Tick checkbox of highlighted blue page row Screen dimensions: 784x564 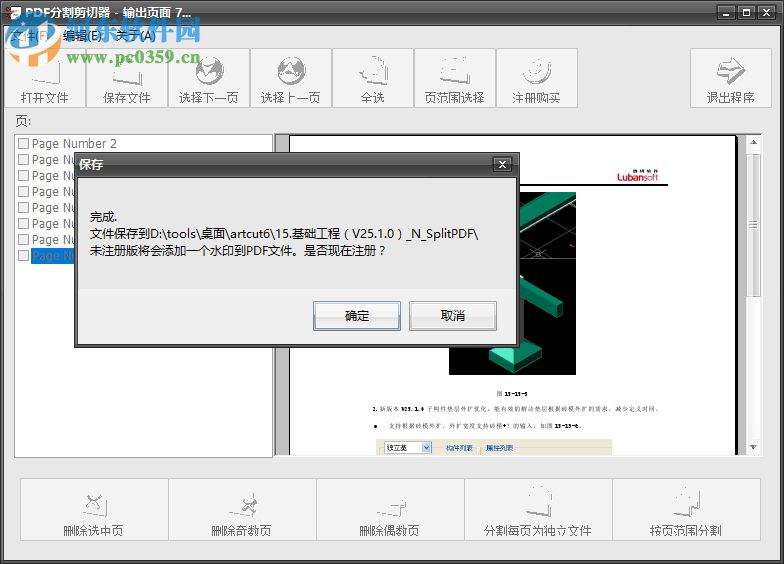[x=23, y=256]
